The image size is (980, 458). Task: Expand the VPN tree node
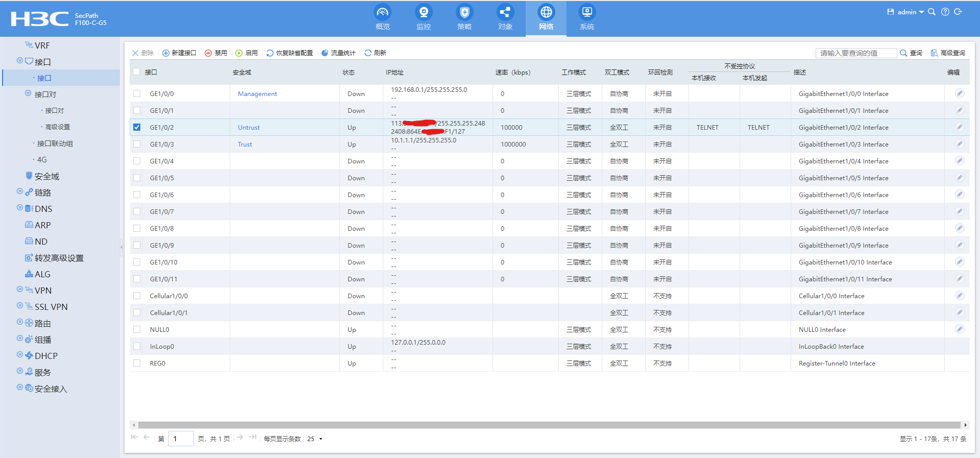20,290
